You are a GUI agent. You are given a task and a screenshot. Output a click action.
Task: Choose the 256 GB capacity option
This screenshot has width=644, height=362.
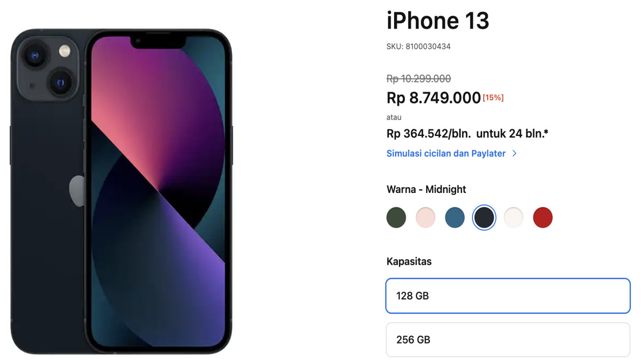[508, 340]
